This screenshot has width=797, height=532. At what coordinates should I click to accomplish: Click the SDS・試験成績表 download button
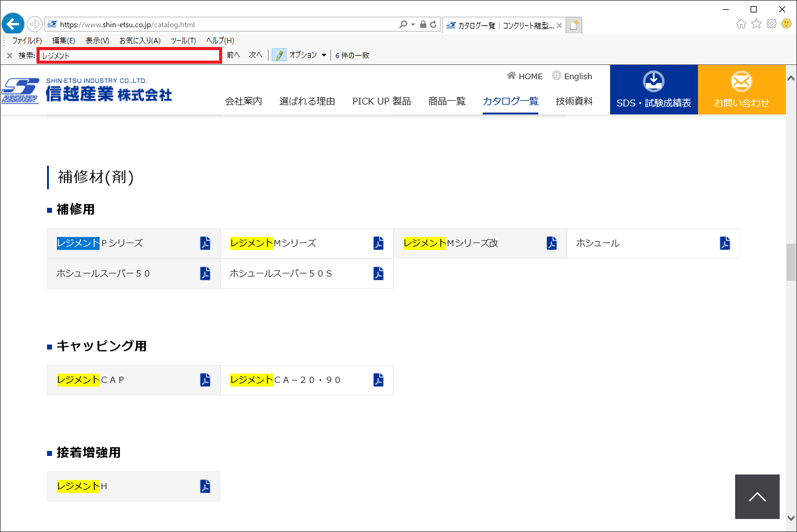point(654,90)
